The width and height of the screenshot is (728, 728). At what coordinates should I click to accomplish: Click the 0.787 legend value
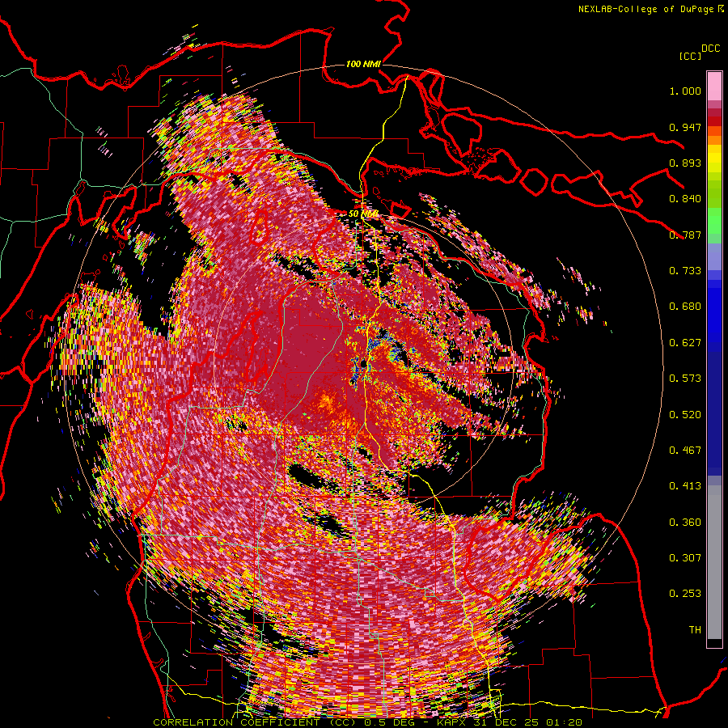pyautogui.click(x=685, y=235)
